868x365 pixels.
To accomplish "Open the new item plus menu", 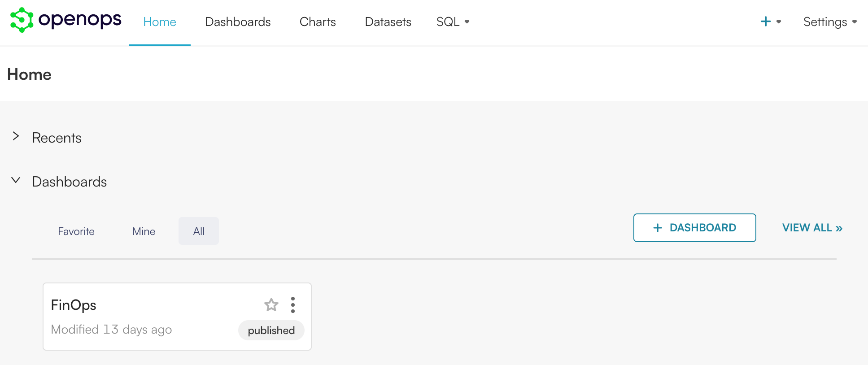I will point(765,21).
